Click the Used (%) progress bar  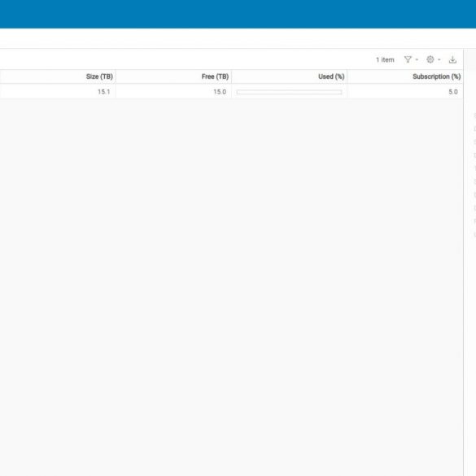pyautogui.click(x=289, y=92)
